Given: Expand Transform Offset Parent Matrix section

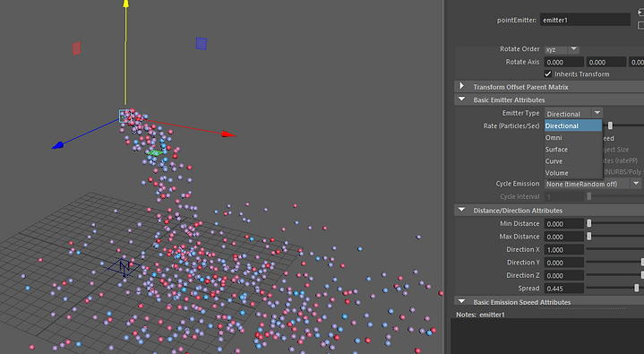Looking at the screenshot, I should click(461, 86).
